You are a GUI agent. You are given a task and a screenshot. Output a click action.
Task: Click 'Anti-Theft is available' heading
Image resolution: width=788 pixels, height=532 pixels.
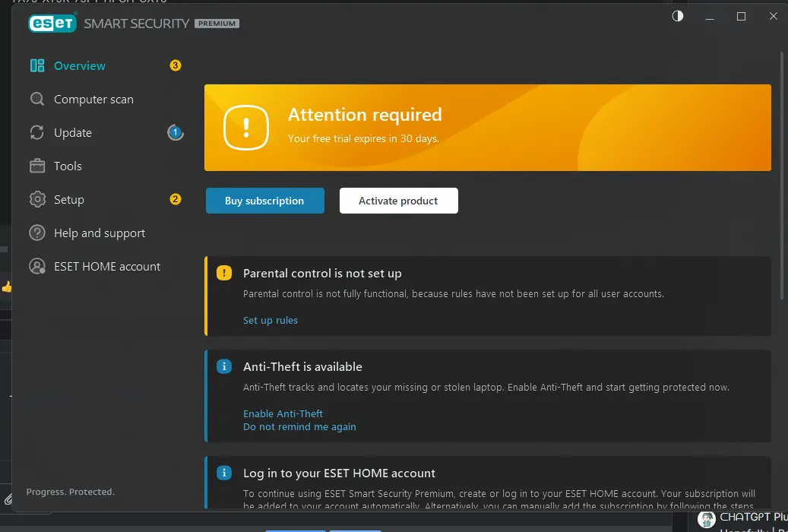[302, 366]
